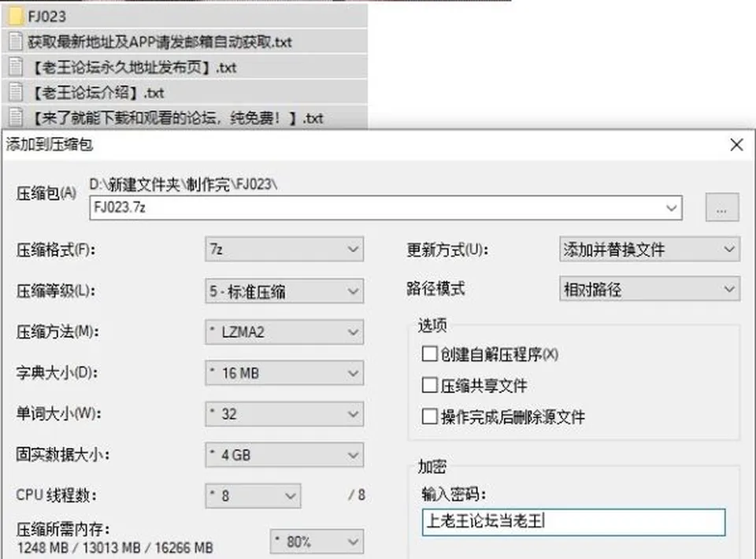Check 操作完成后删除源文件 option

(429, 416)
